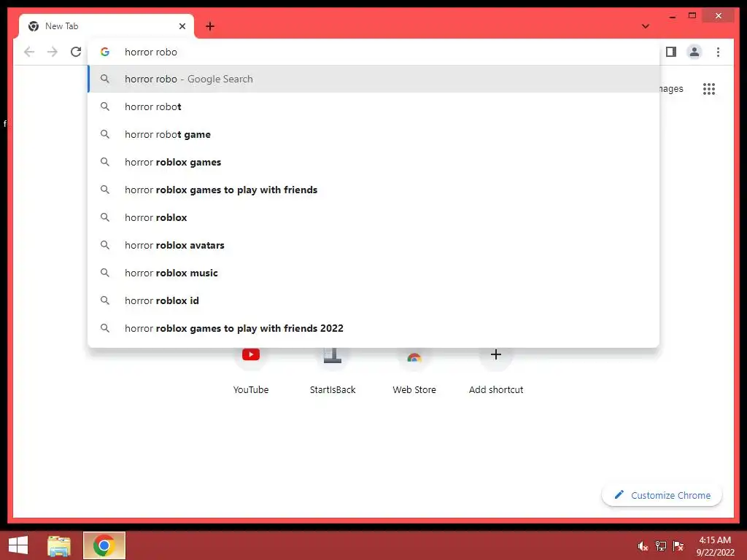This screenshot has width=747, height=560.
Task: Choose the 'horror roblox music' suggestion
Action: (x=373, y=273)
